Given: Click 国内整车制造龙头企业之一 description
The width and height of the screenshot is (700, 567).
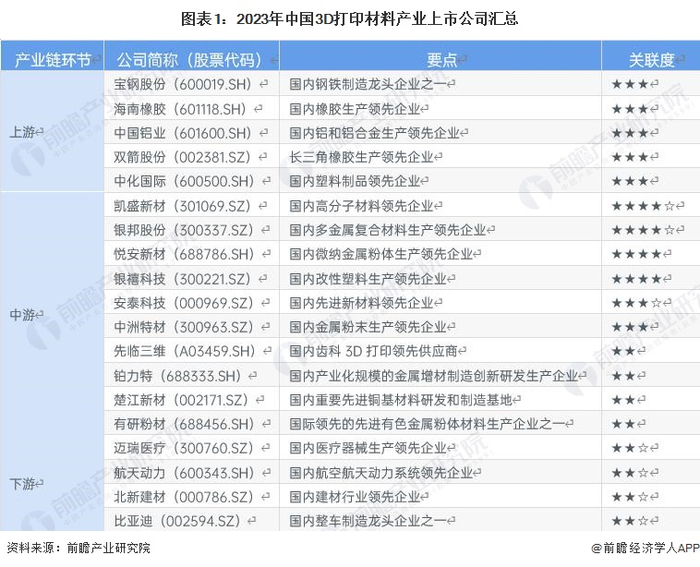Looking at the screenshot, I should [x=367, y=521].
